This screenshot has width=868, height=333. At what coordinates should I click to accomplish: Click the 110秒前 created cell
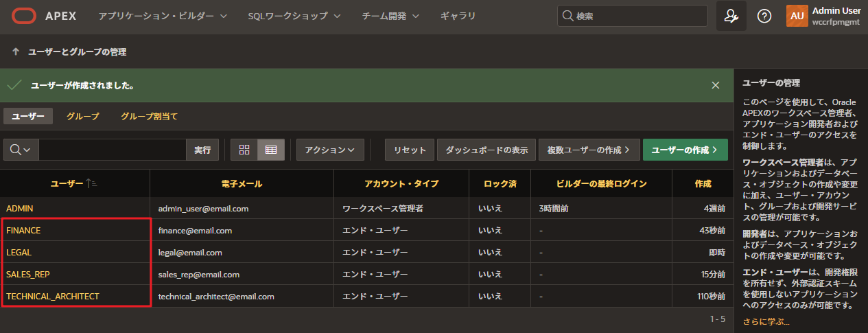[x=703, y=297]
